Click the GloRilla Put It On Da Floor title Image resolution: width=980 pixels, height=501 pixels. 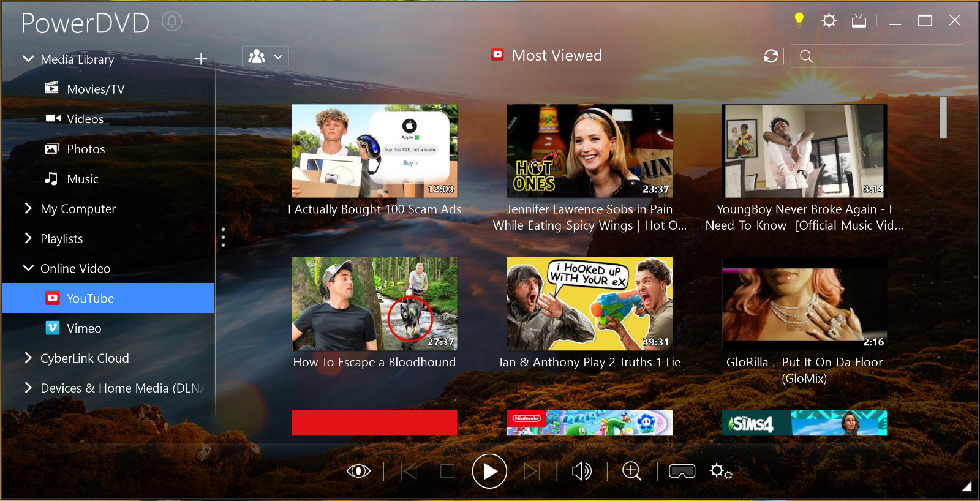804,371
